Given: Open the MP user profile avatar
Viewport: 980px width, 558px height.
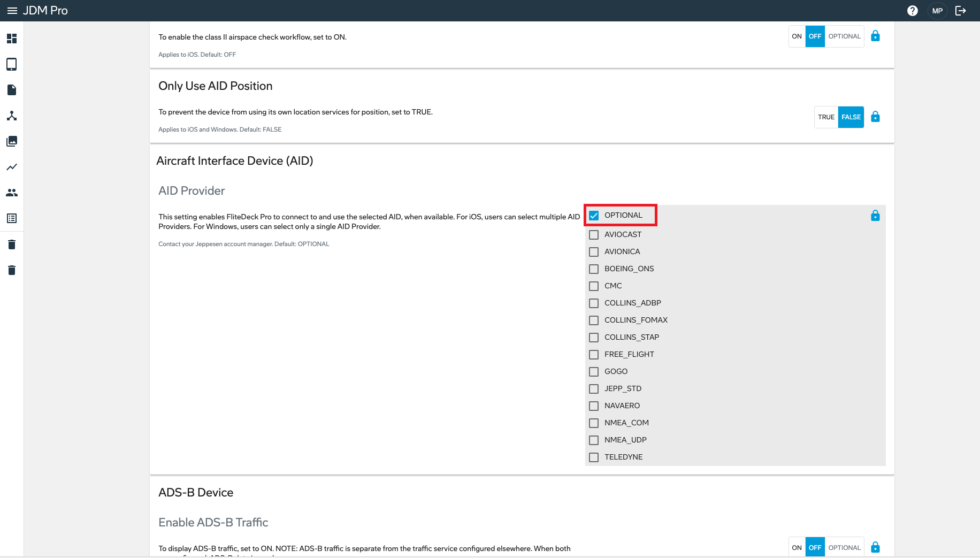Looking at the screenshot, I should click(937, 11).
